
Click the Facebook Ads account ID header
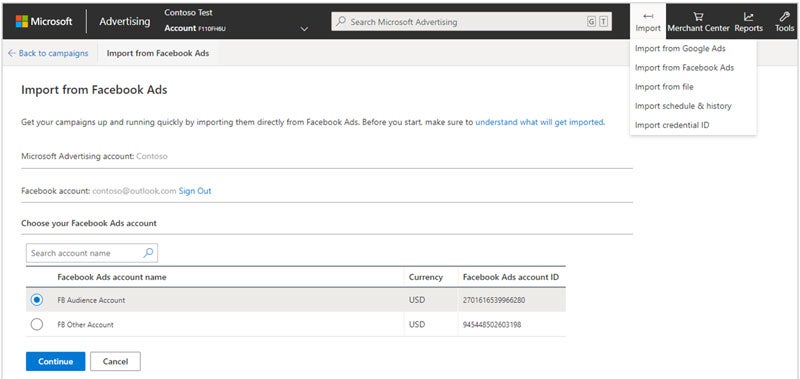511,277
